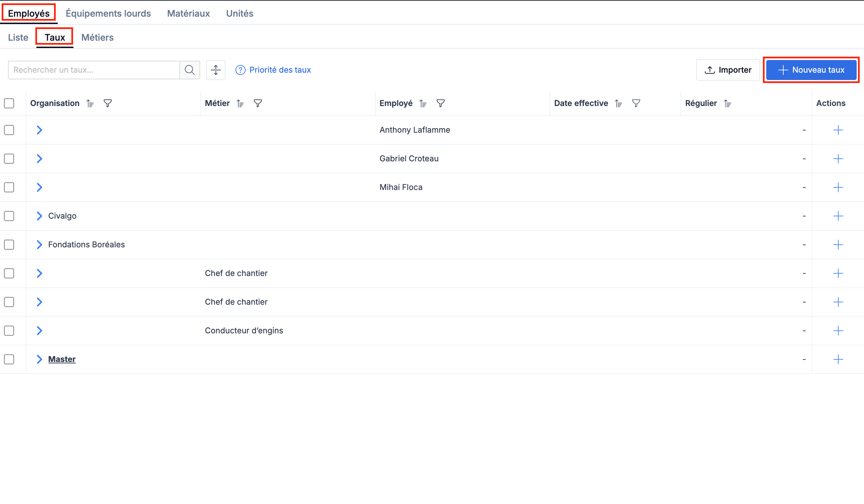Focus the Rechercher un taux field
The height and width of the screenshot is (504, 864).
94,70
